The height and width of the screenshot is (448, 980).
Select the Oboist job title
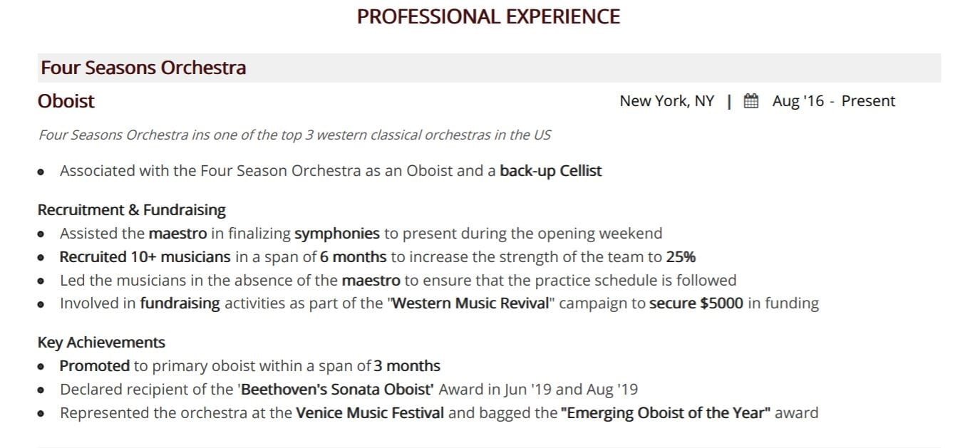tap(66, 101)
